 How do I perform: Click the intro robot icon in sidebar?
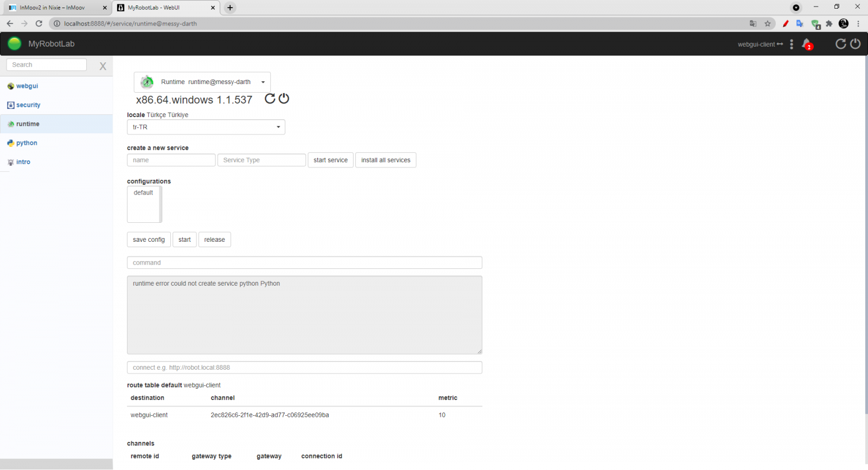click(10, 162)
